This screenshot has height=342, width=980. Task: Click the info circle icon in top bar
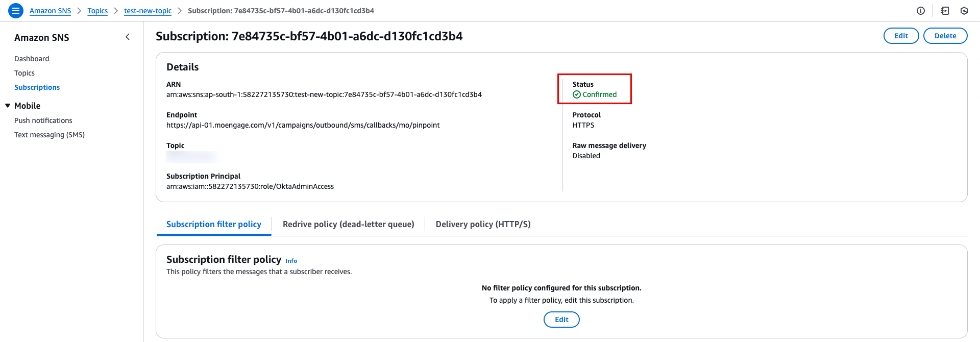pos(921,11)
